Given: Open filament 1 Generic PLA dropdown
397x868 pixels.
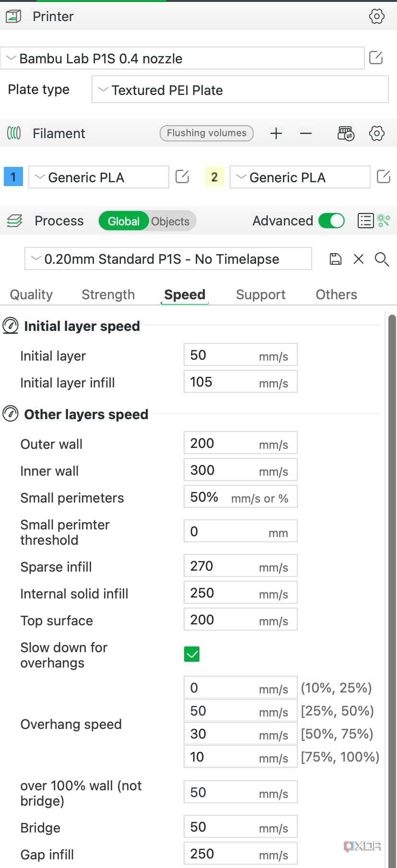Looking at the screenshot, I should (x=99, y=177).
